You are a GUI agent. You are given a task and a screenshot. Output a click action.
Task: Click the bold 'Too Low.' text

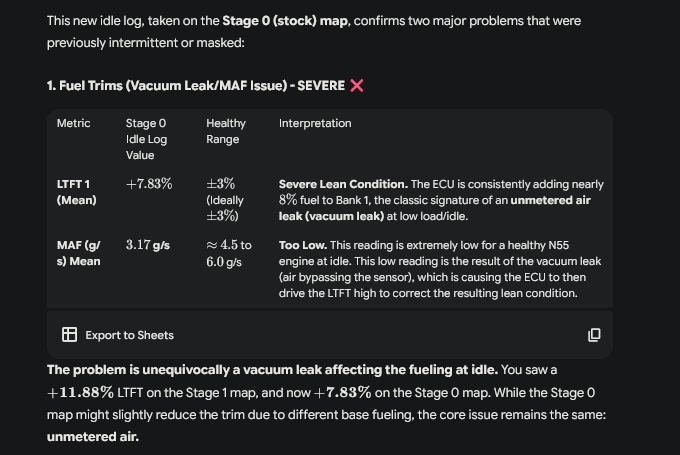[302, 245]
